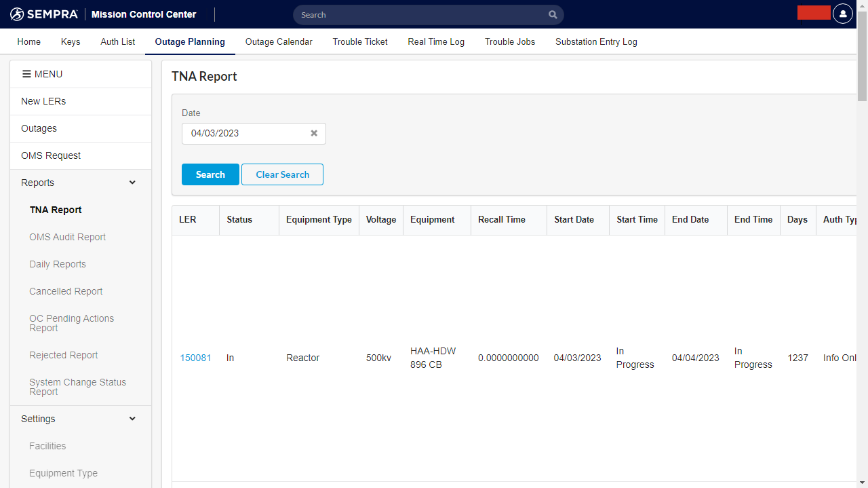This screenshot has width=868, height=488.
Task: Click the Clear Search button
Action: (x=282, y=174)
